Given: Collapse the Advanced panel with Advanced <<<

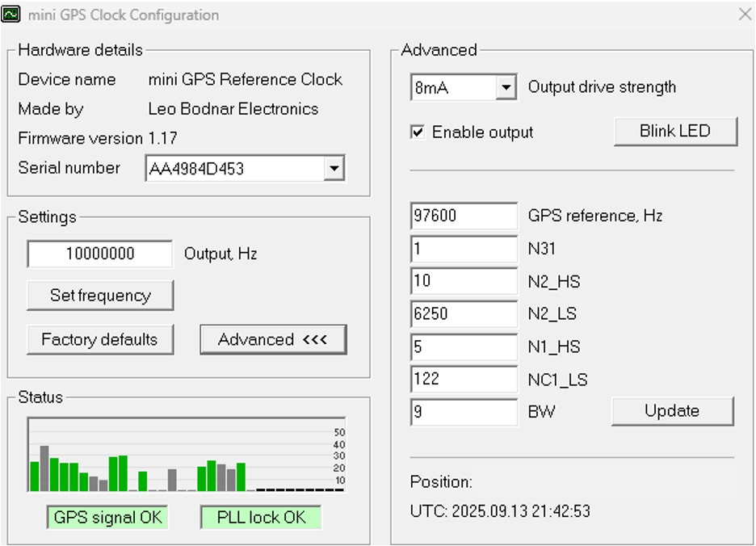Looking at the screenshot, I should tap(273, 340).
